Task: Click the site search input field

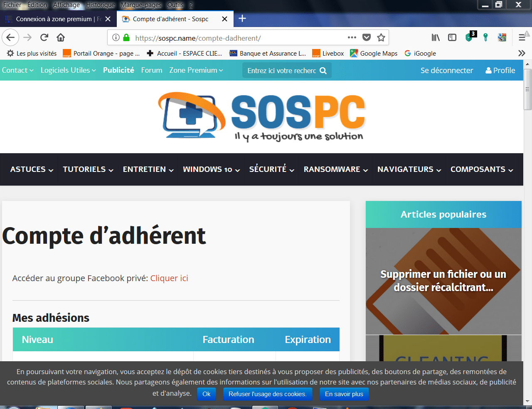Action: pyautogui.click(x=281, y=71)
